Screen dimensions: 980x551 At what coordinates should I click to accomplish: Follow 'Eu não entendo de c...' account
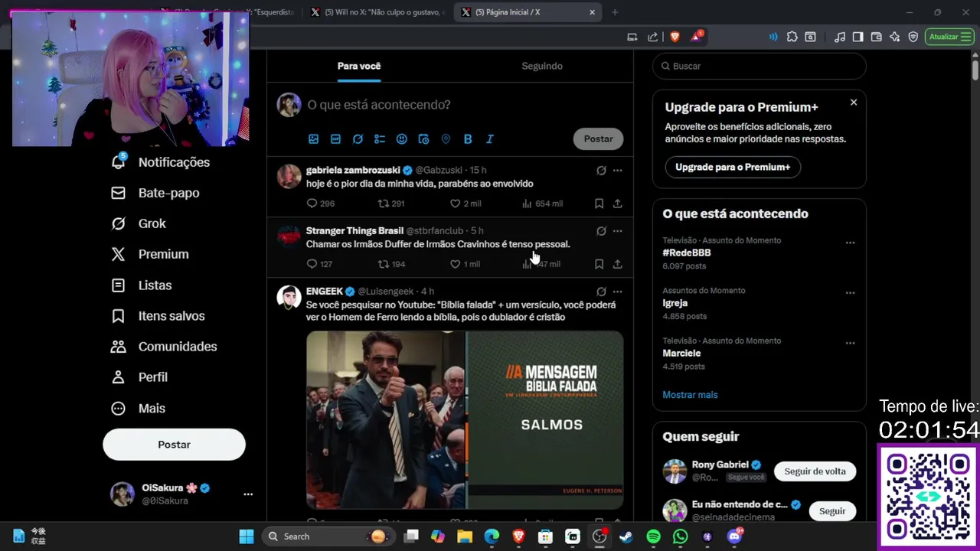(832, 511)
